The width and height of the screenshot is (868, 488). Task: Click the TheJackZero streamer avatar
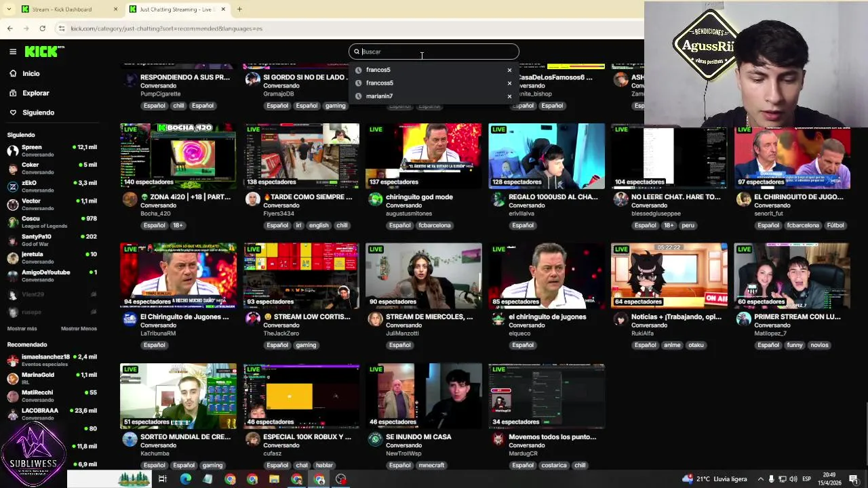coord(252,319)
